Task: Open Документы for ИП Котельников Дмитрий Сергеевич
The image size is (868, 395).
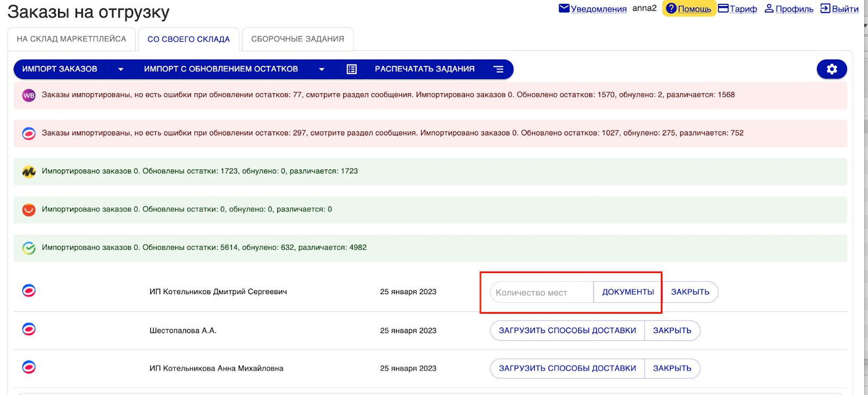Action: pyautogui.click(x=628, y=292)
